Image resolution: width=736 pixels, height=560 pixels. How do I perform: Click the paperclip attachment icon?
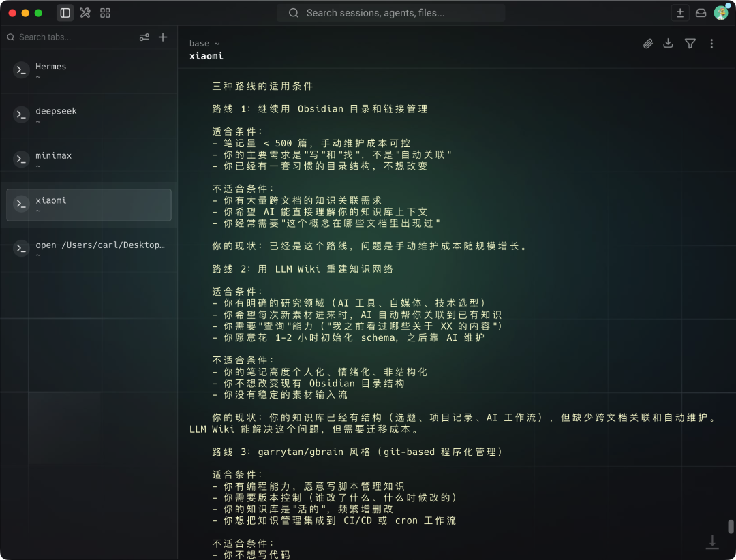pyautogui.click(x=648, y=44)
